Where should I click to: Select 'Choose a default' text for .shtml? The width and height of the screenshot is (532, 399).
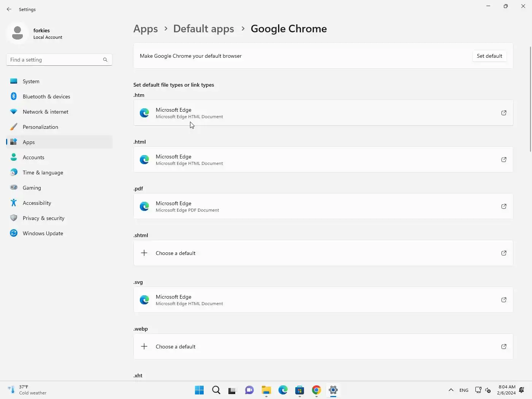tap(176, 253)
